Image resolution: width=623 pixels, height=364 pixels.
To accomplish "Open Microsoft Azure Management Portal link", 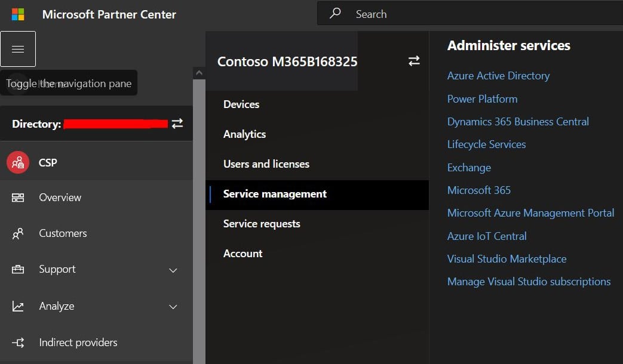I will (531, 213).
